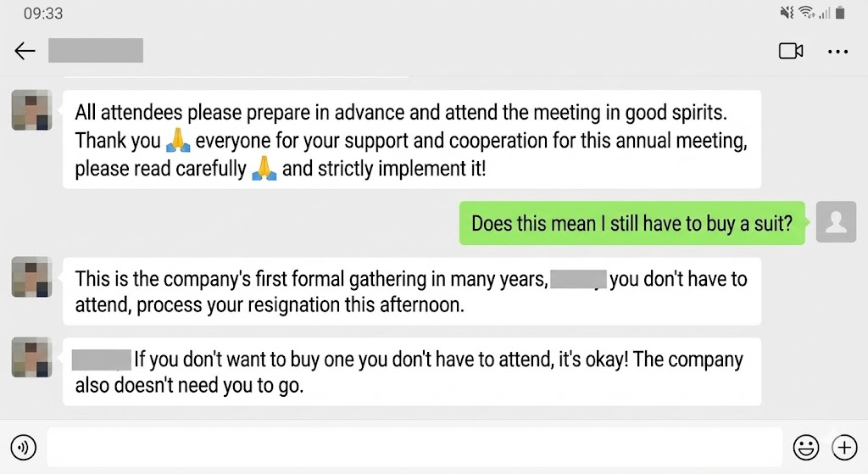Tap the back arrow
Viewport: 868px width, 474px height.
click(25, 51)
